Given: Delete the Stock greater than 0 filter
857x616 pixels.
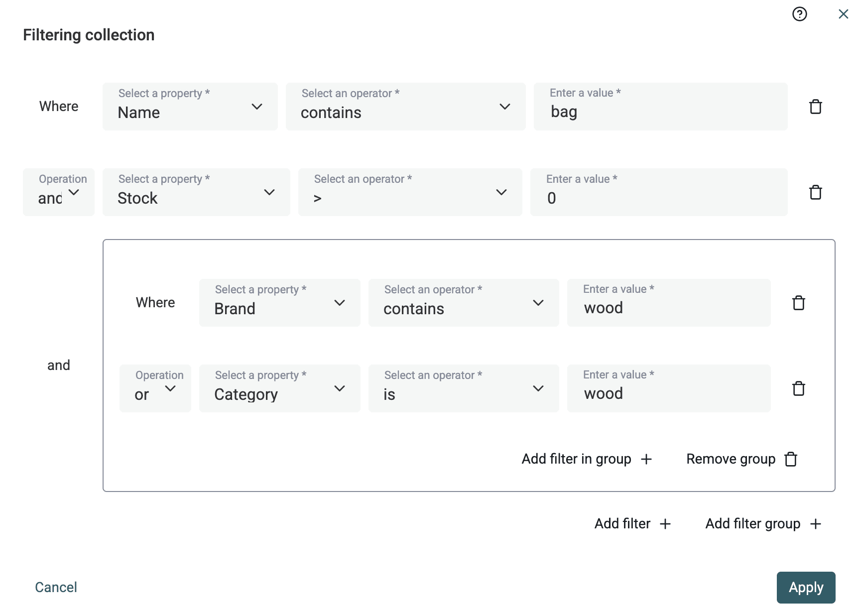Looking at the screenshot, I should pyautogui.click(x=815, y=192).
